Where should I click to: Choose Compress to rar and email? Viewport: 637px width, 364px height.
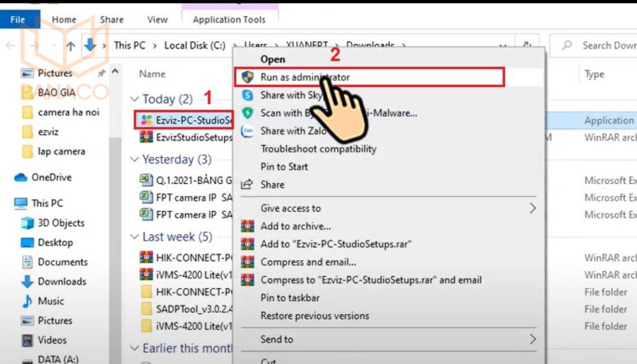(x=371, y=280)
